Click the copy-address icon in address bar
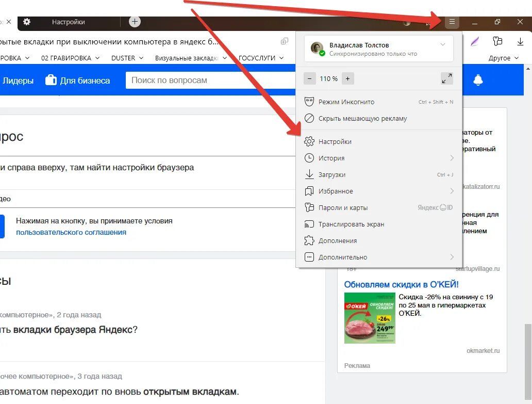 tap(285, 41)
